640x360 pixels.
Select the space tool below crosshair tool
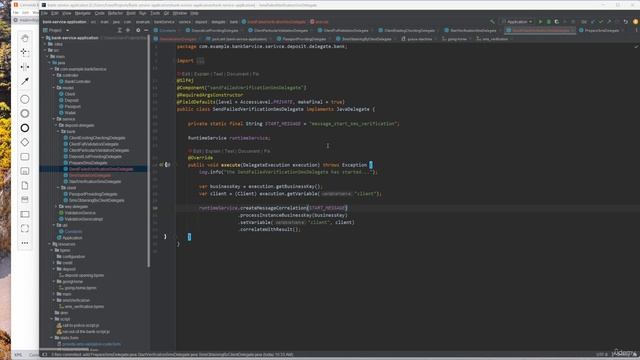pyautogui.click(x=25, y=67)
